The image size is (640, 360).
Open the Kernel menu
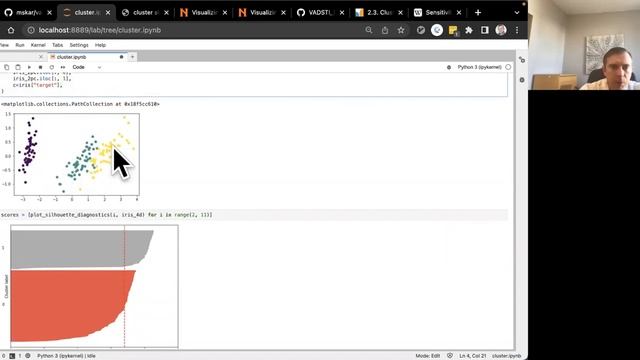coord(38,45)
